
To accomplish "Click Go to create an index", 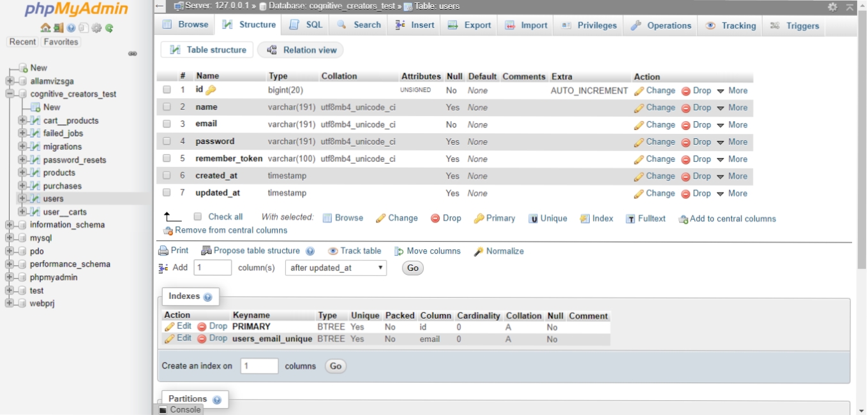I will tap(336, 366).
